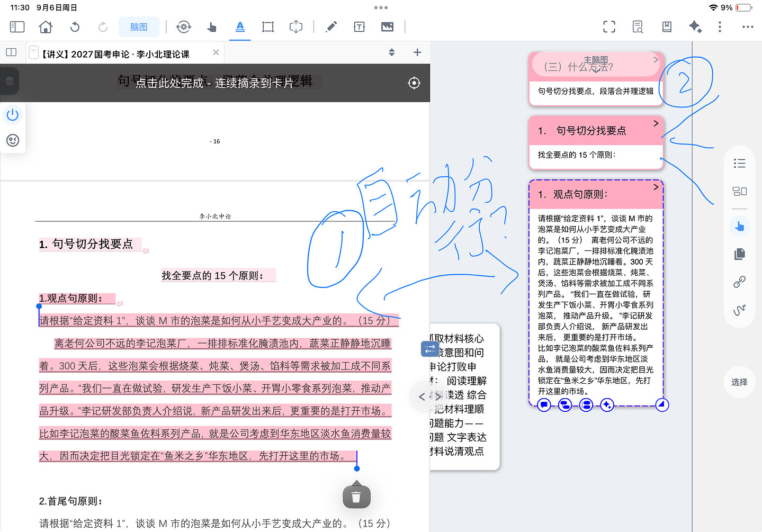Select the hand pointer tool in the top toolbar
Viewport: 762px width, 532px height.
tap(212, 26)
